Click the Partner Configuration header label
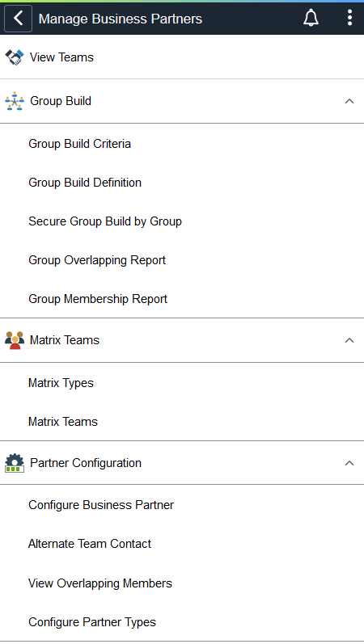The image size is (364, 644). [86, 463]
